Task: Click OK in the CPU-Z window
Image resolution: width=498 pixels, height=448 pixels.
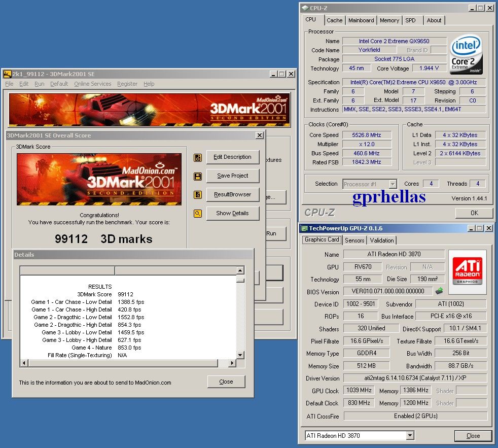Action: pos(474,213)
